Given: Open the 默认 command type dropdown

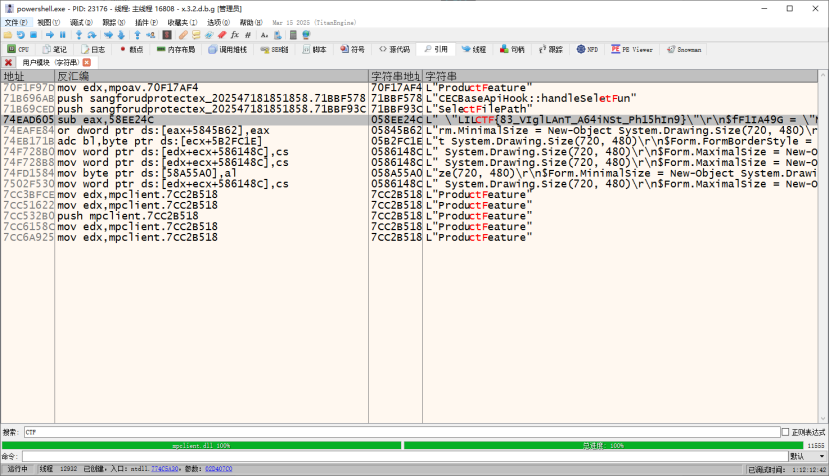Looking at the screenshot, I should 805,456.
